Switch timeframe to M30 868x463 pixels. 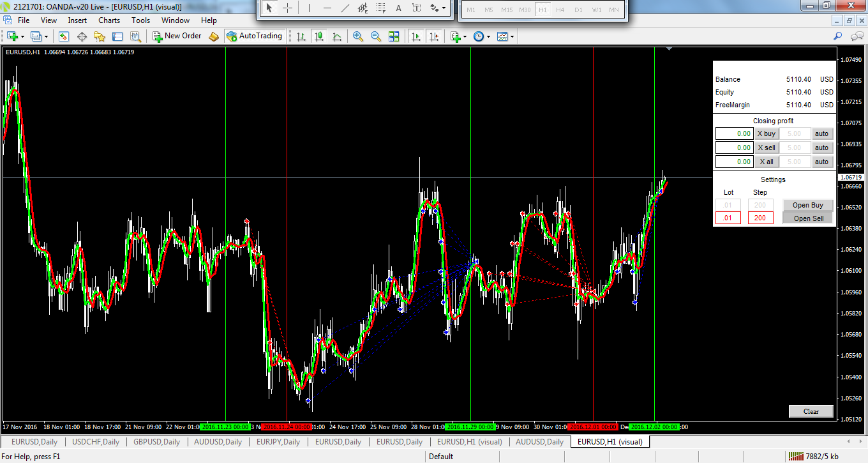point(525,10)
